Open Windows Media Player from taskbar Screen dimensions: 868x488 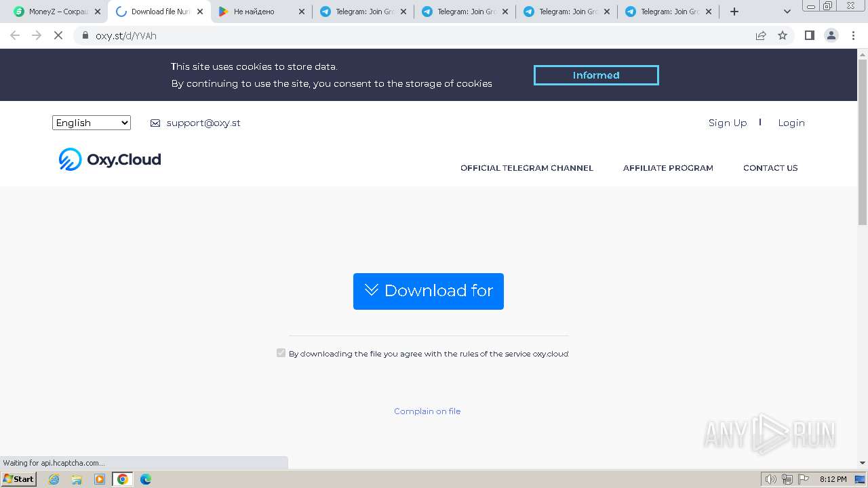(x=100, y=479)
